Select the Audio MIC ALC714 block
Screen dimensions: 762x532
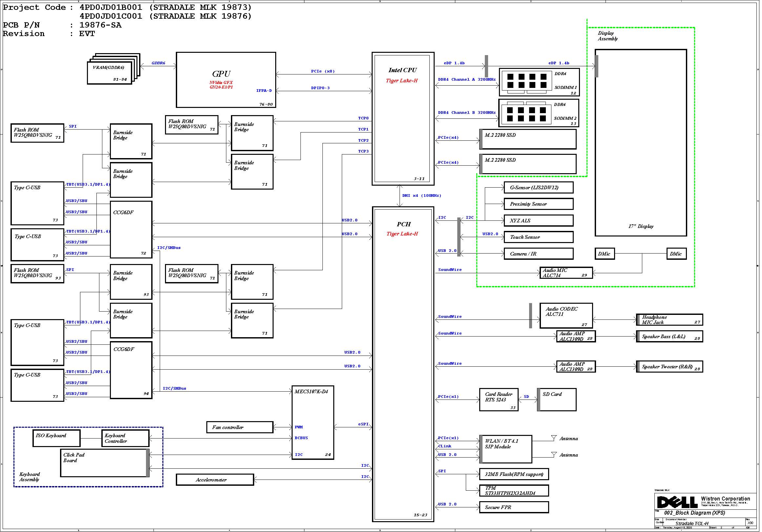click(x=567, y=273)
